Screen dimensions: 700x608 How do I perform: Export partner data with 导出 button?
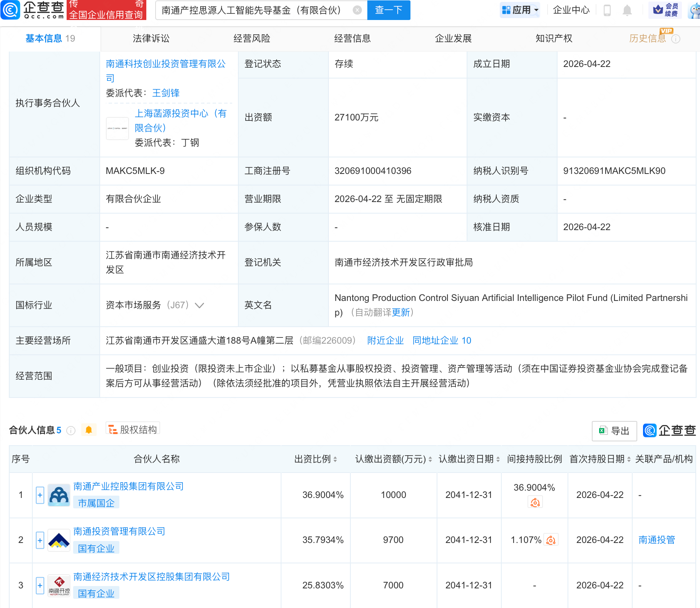[614, 431]
